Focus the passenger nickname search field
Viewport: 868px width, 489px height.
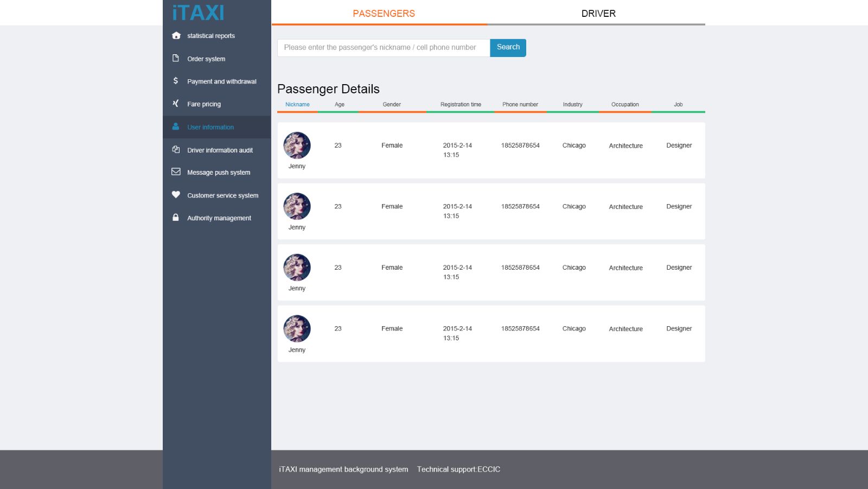[x=383, y=48]
